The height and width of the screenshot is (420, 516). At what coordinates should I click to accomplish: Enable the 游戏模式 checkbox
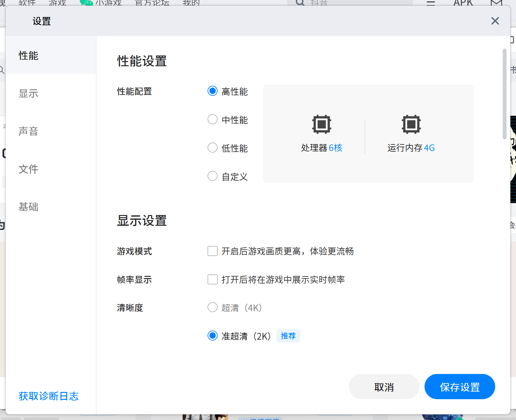point(213,251)
